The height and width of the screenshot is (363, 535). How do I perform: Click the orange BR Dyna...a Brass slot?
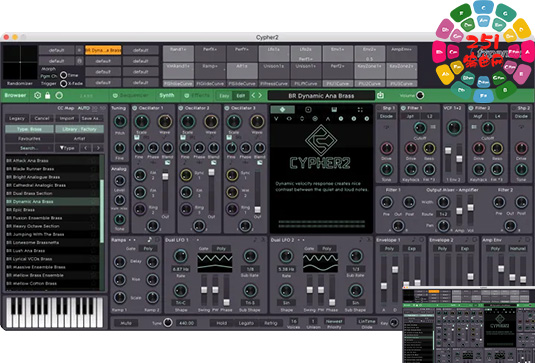click(x=103, y=50)
